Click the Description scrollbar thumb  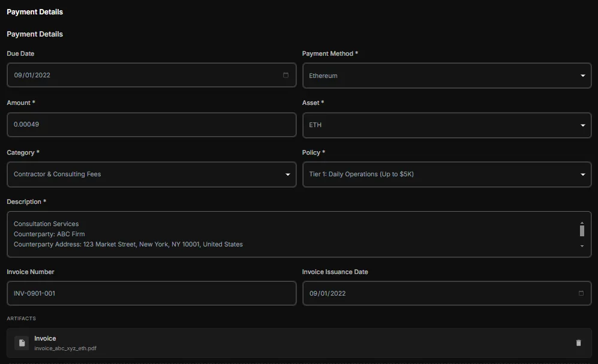[582, 231]
